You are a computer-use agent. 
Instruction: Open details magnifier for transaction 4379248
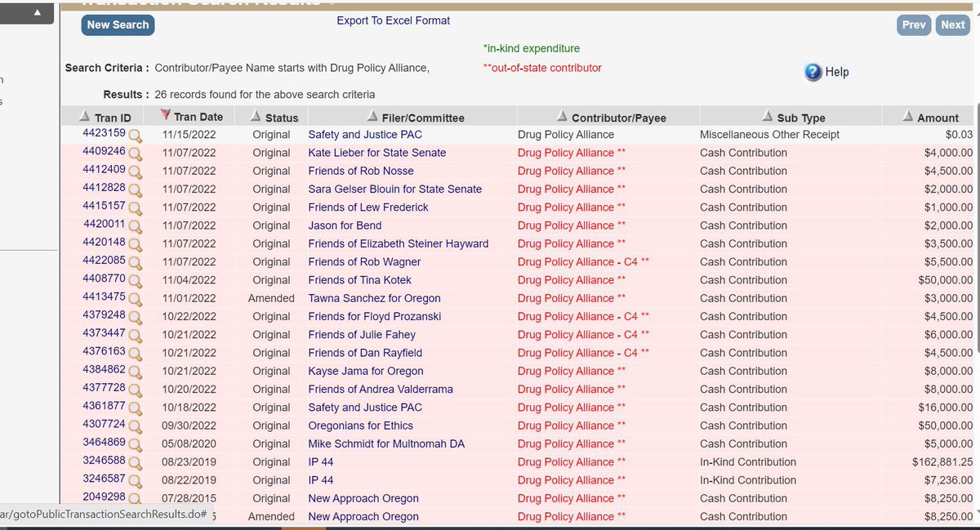(135, 318)
